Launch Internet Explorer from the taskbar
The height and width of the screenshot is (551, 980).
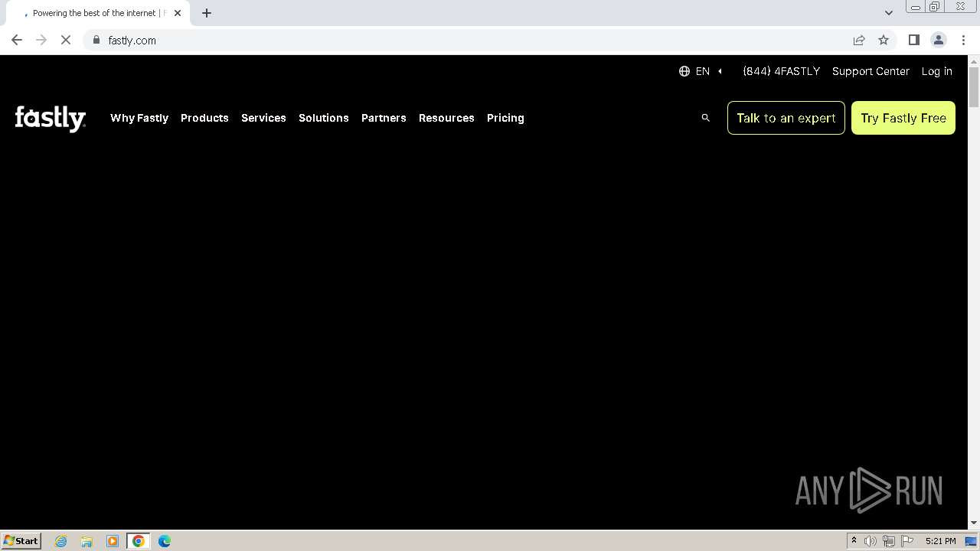(x=60, y=541)
